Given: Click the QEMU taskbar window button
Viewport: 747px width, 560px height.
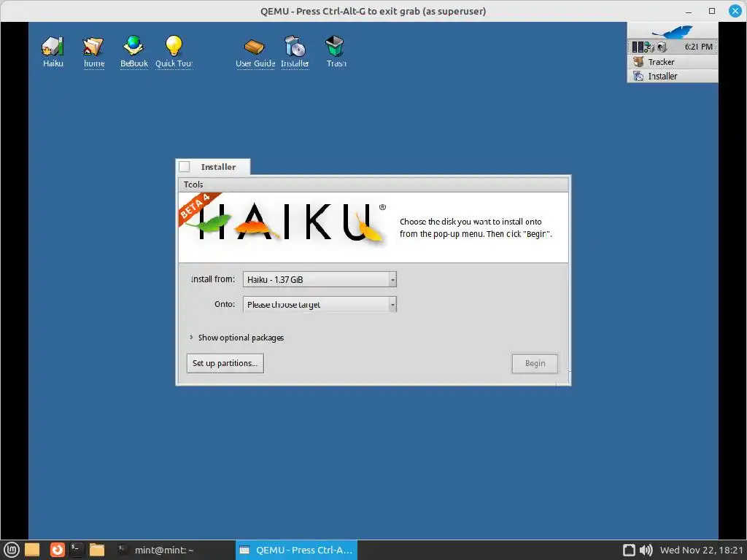Looking at the screenshot, I should pyautogui.click(x=296, y=550).
